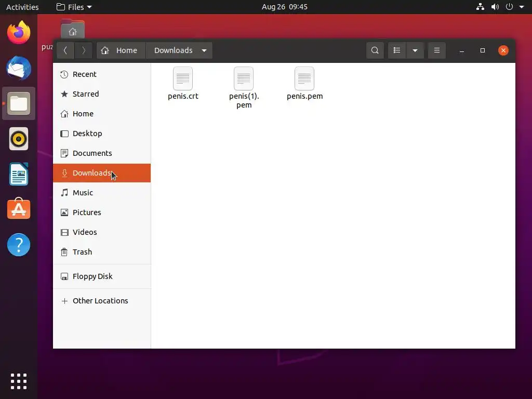Open Pictures in the sidebar
Viewport: 532px width, 399px height.
[x=102, y=212]
